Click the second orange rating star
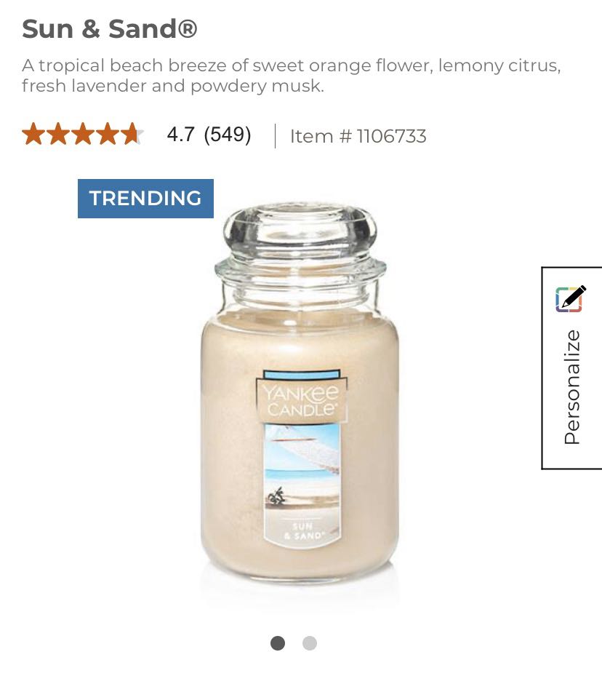This screenshot has height=700, width=602. (58, 134)
